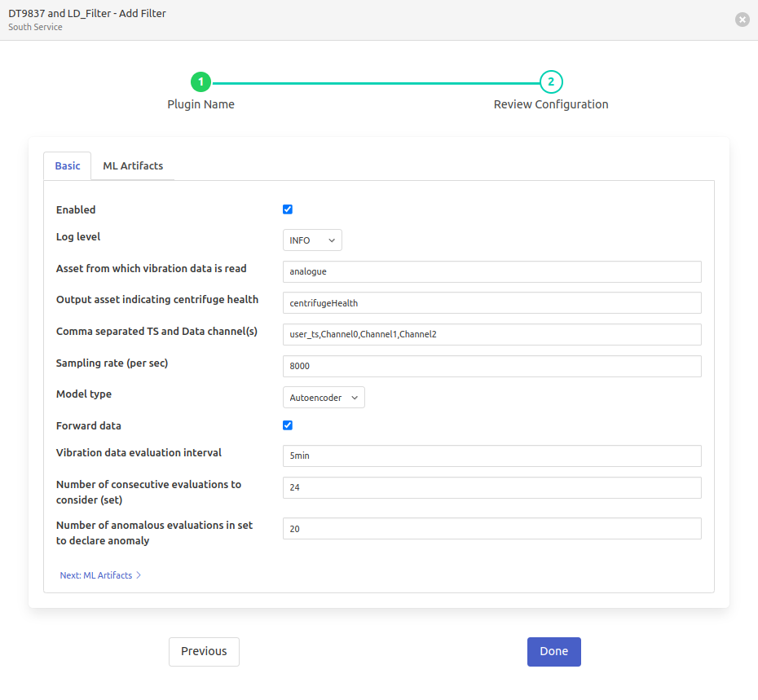
Task: Switch to the ML Artifacts tab
Action: [133, 166]
